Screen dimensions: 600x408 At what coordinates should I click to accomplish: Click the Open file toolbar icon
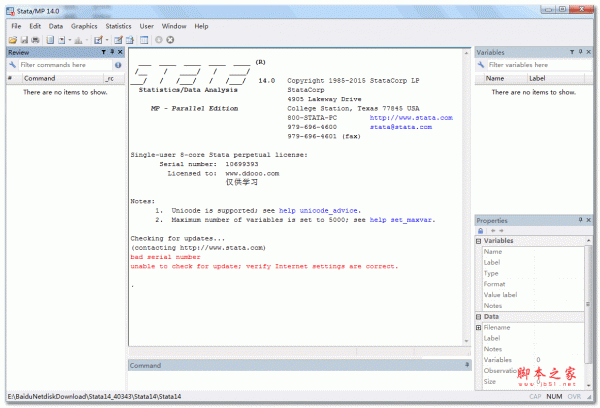tap(13, 40)
